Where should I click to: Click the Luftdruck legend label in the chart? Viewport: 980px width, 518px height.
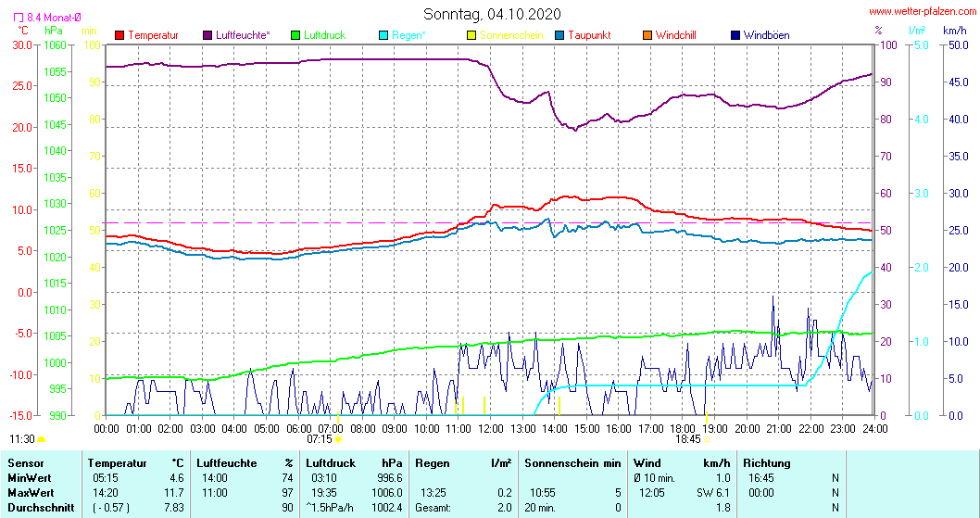pos(324,35)
